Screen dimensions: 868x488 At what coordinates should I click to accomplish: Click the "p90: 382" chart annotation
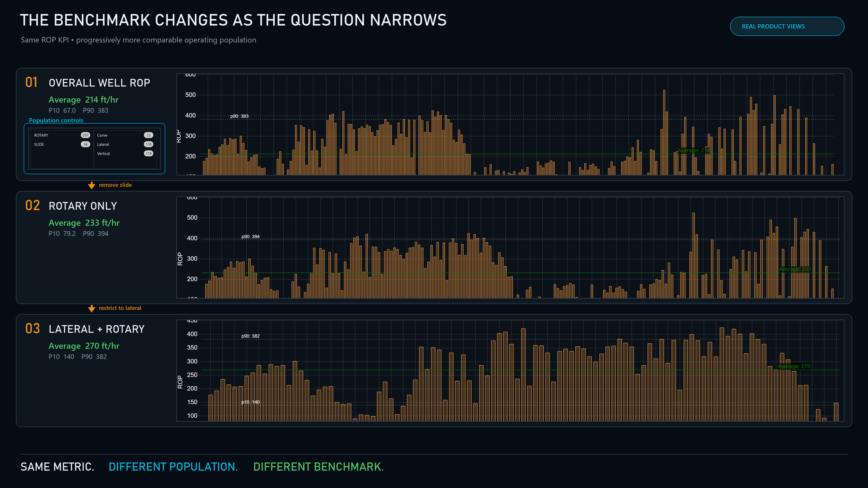[x=250, y=336]
